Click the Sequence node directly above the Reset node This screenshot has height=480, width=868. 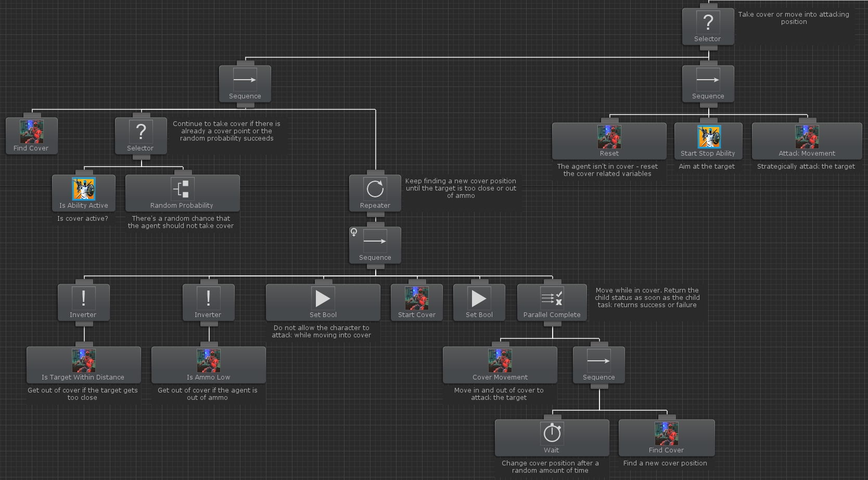tap(708, 84)
